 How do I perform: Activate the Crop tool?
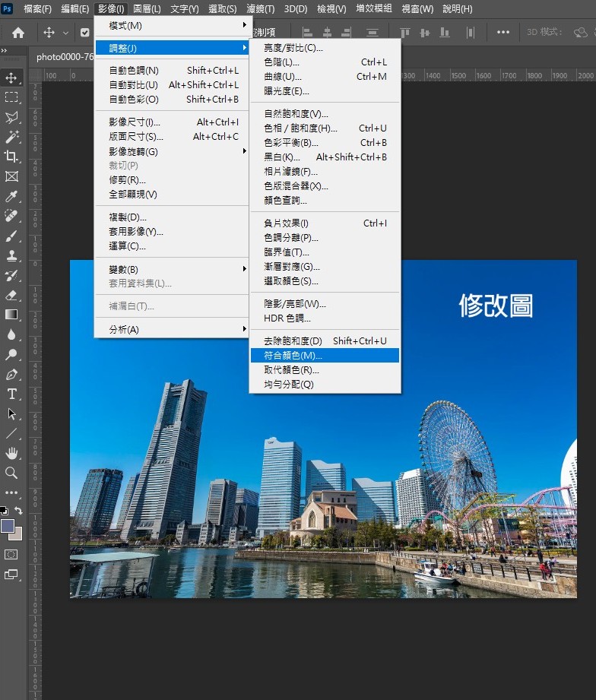11,157
